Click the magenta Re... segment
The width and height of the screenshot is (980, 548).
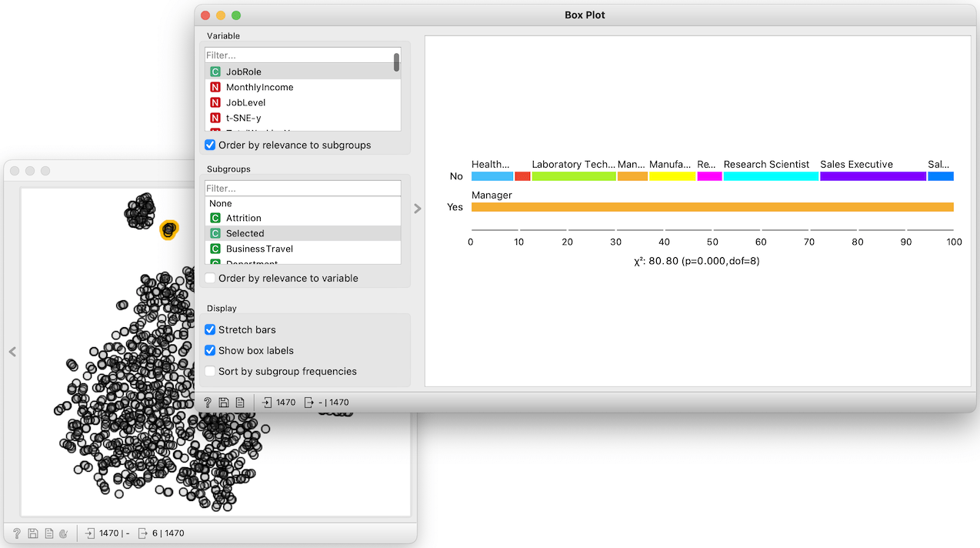(x=709, y=176)
